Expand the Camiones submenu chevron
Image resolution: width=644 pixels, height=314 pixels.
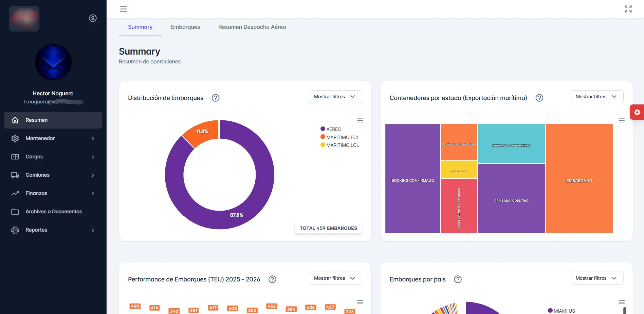coord(93,175)
